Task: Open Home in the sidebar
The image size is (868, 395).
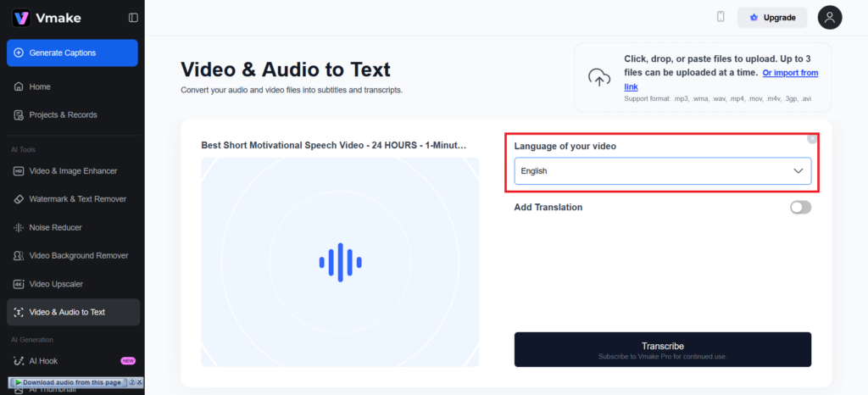Action: (40, 86)
